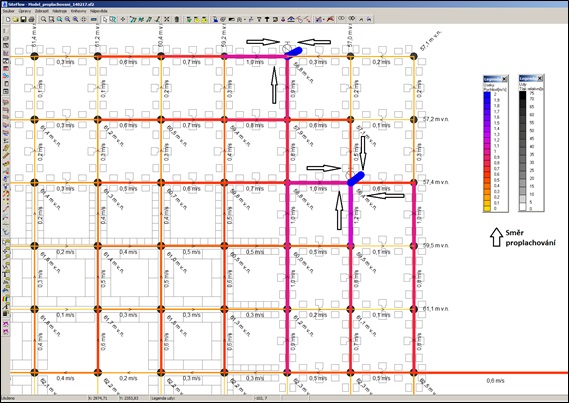Activate the zoom window tool
Image resolution: width=569 pixels, height=403 pixels.
(52, 19)
